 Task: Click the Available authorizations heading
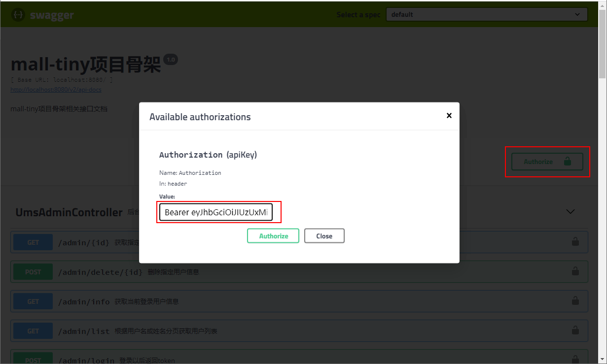click(200, 117)
